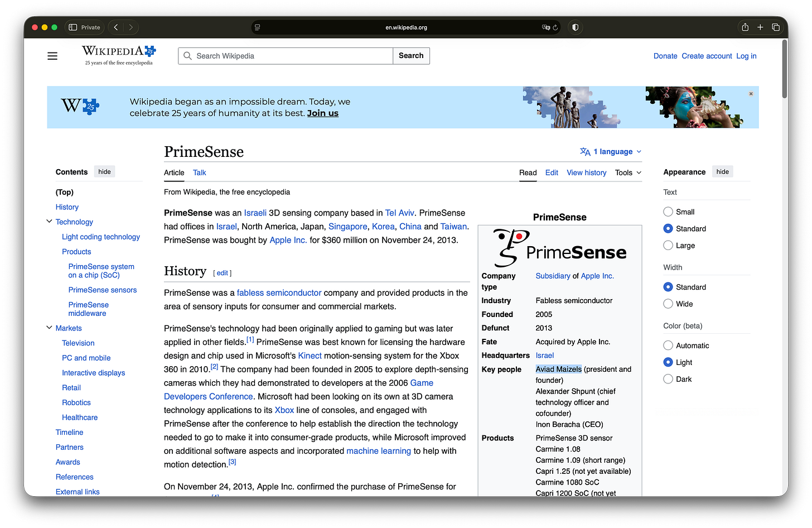Open the 1 language dropdown

pyautogui.click(x=611, y=152)
